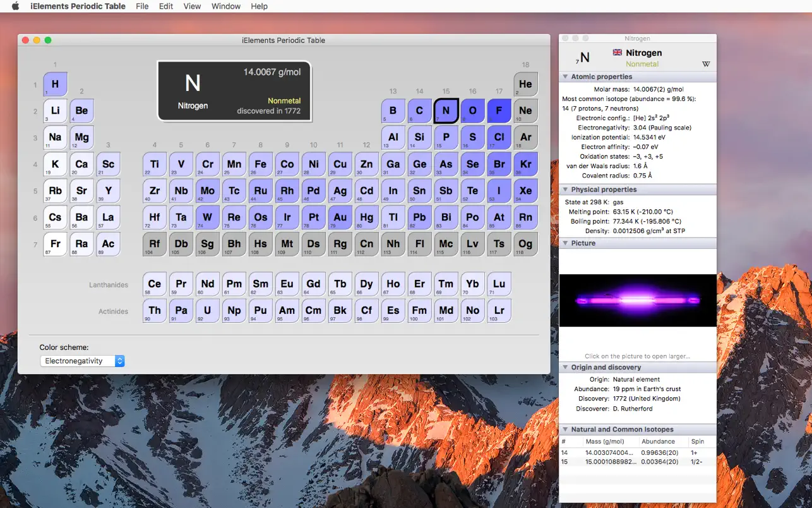Viewport: 812px width, 508px height.
Task: Click the nitrogen discharge tube picture
Action: [x=637, y=301]
